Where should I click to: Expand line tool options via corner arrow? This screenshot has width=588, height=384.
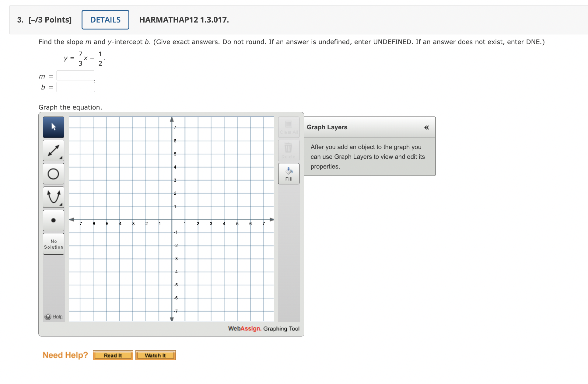[61, 158]
